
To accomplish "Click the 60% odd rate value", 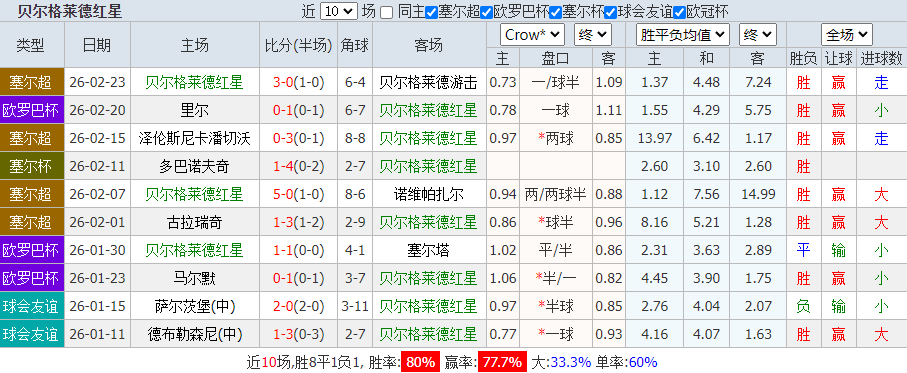I will point(643,363).
